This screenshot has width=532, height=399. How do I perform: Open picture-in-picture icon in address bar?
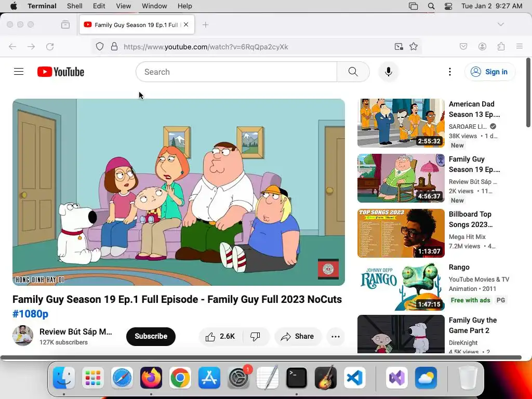point(398,46)
